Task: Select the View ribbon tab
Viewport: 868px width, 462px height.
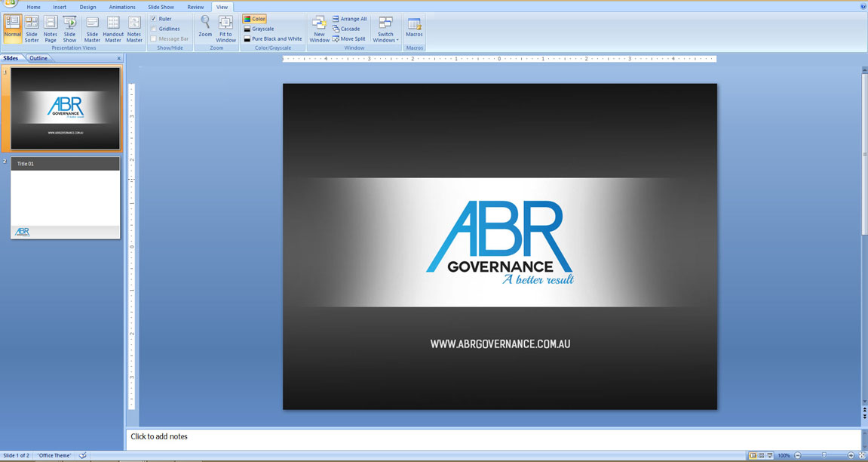Action: tap(222, 8)
